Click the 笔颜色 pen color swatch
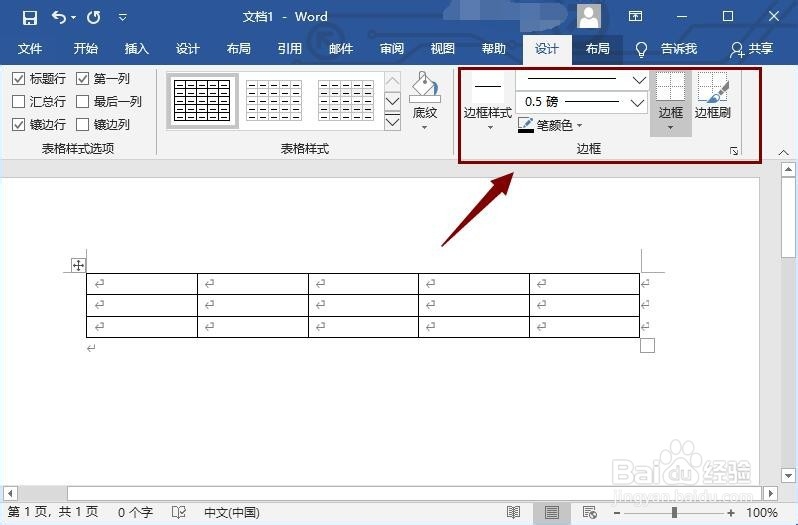 click(526, 125)
